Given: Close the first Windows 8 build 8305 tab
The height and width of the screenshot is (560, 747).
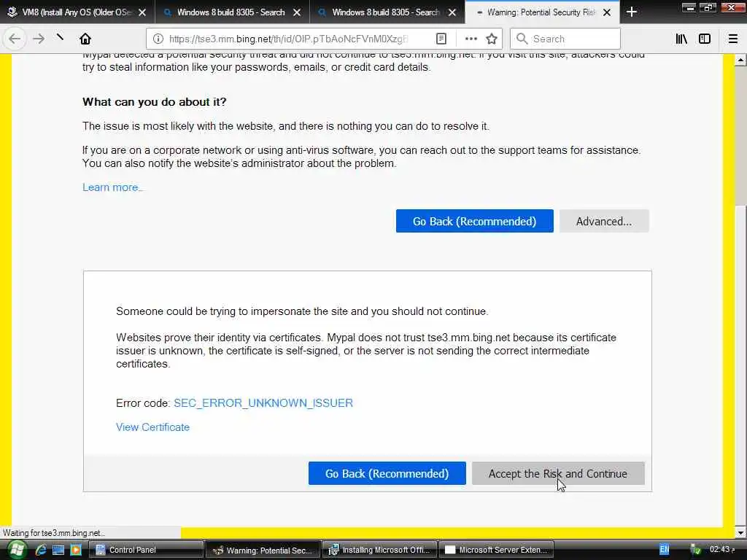Looking at the screenshot, I should coord(297,12).
